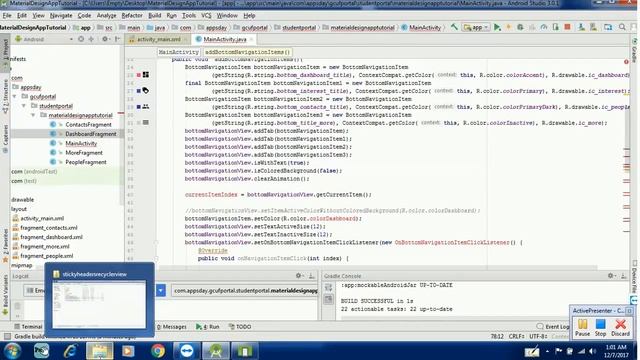
Task: Run the app with green play button
Action: (x=497, y=27)
